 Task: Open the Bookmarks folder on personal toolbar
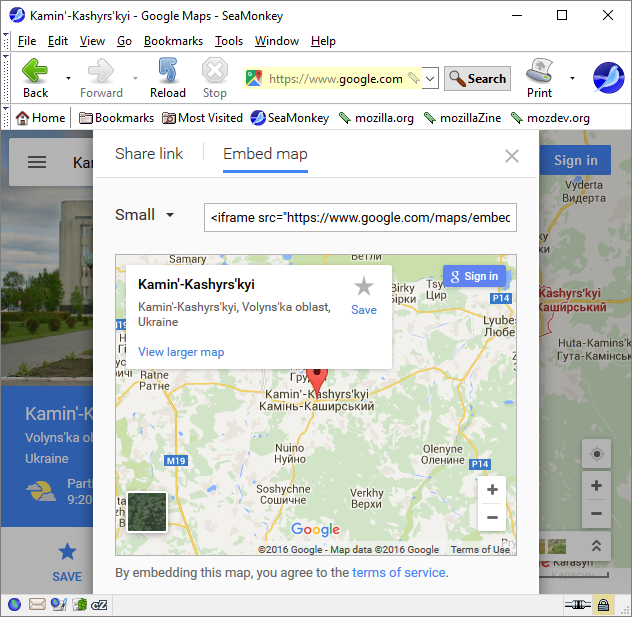(x=116, y=118)
